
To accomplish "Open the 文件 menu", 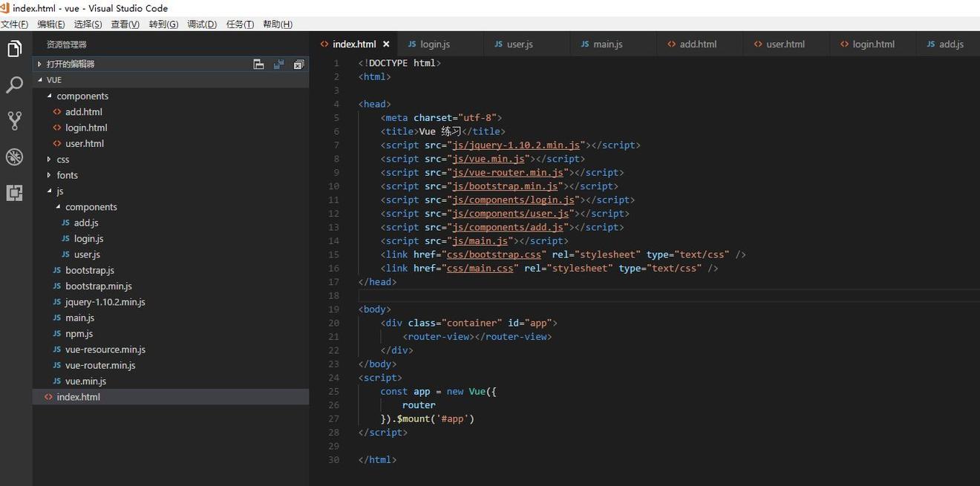I will click(15, 24).
